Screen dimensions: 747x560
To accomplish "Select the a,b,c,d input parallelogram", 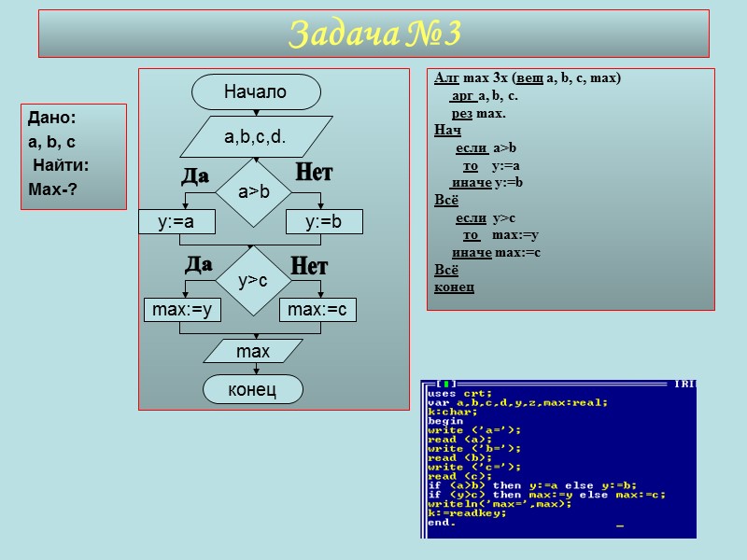I will point(259,136).
